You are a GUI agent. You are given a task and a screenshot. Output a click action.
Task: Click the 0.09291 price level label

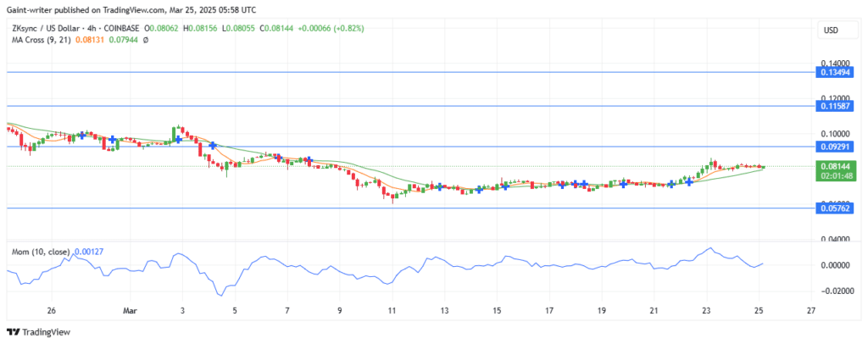click(834, 147)
